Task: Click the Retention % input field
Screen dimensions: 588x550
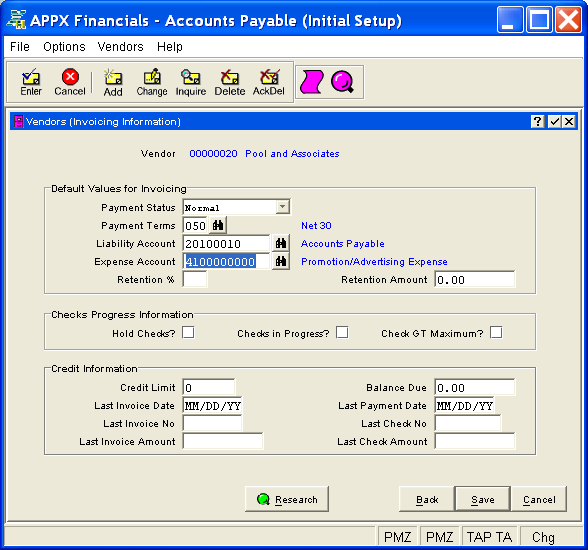Action: click(195, 279)
